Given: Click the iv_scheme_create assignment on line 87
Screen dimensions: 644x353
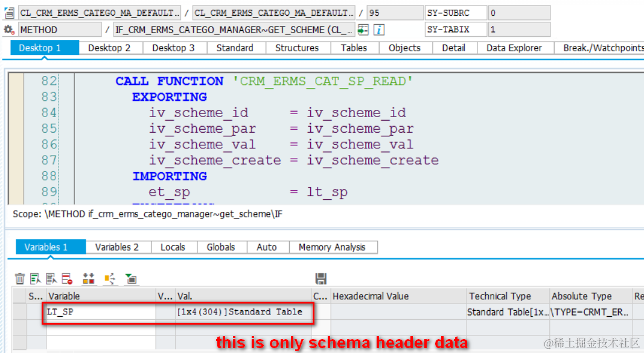Looking at the screenshot, I should tap(294, 160).
